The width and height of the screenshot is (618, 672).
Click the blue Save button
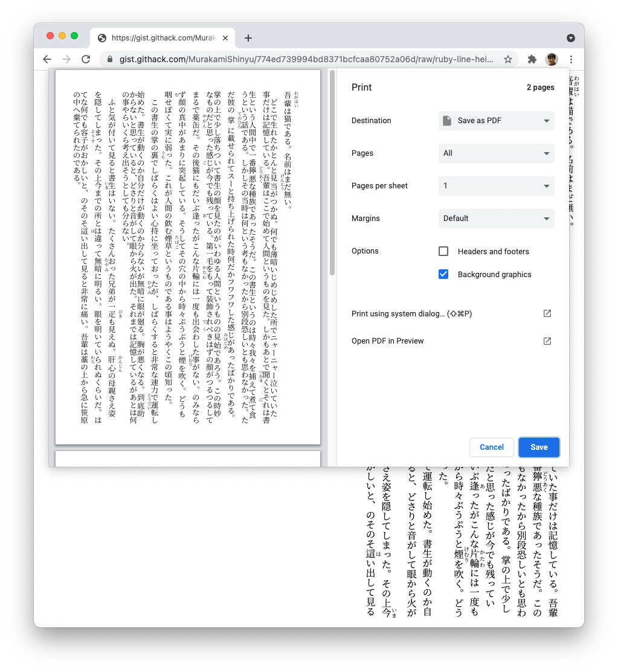click(x=539, y=447)
